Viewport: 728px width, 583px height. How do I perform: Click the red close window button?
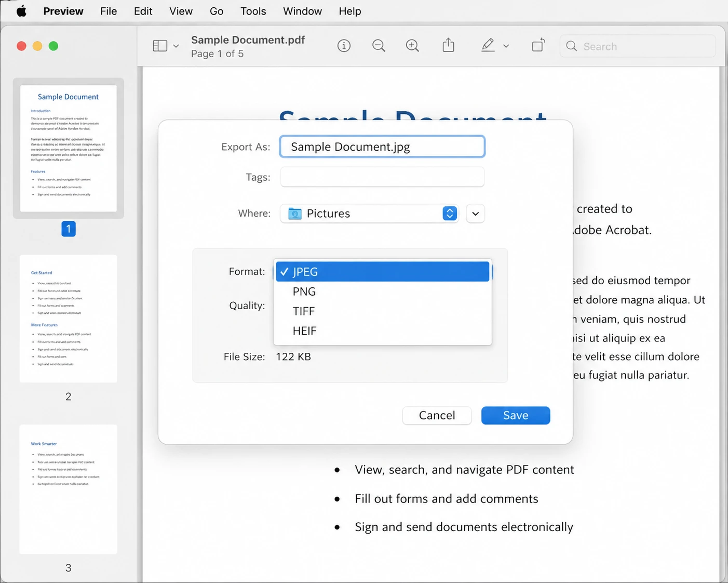point(21,46)
